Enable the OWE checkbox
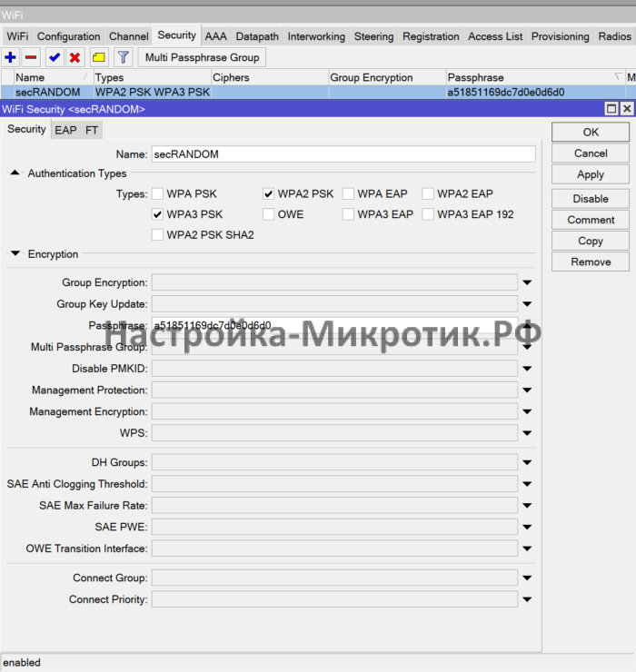The width and height of the screenshot is (636, 672). point(268,214)
